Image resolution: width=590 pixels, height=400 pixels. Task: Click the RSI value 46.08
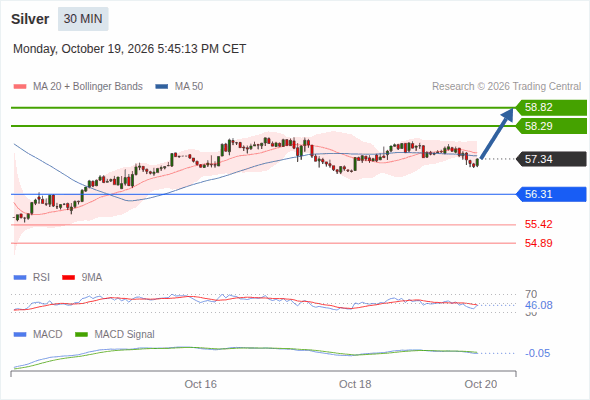point(539,305)
